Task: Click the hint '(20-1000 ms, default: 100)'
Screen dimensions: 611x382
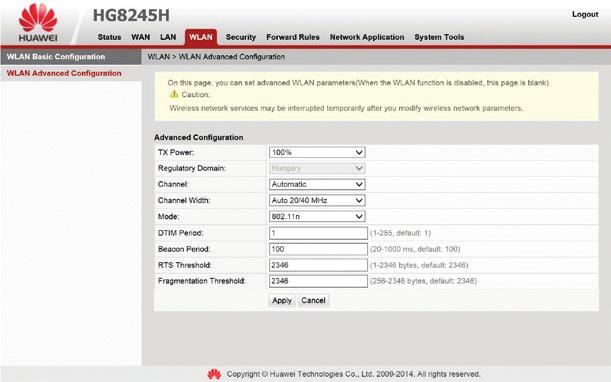Action: pos(415,249)
